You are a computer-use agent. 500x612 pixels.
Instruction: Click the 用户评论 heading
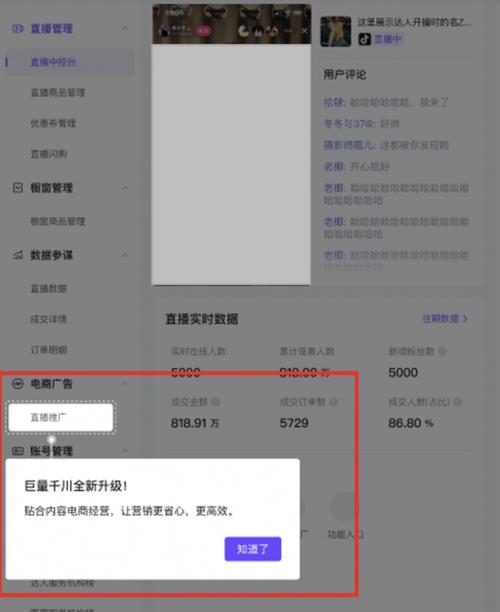click(345, 74)
